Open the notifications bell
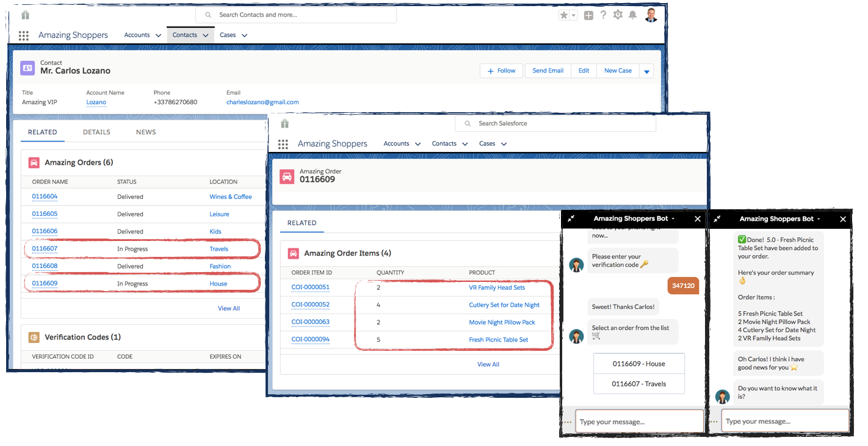 click(633, 15)
